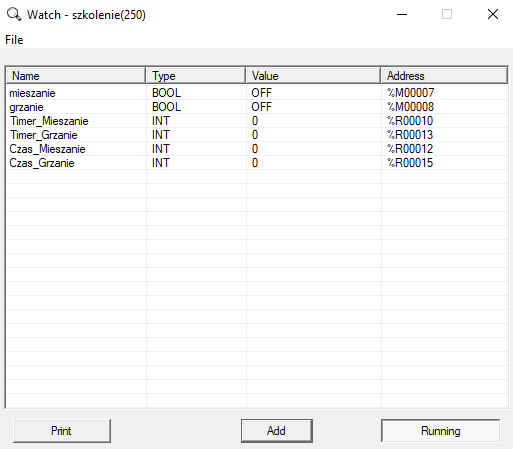Image resolution: width=513 pixels, height=449 pixels.
Task: Select the Timer_Grzanie row
Action: click(257, 135)
